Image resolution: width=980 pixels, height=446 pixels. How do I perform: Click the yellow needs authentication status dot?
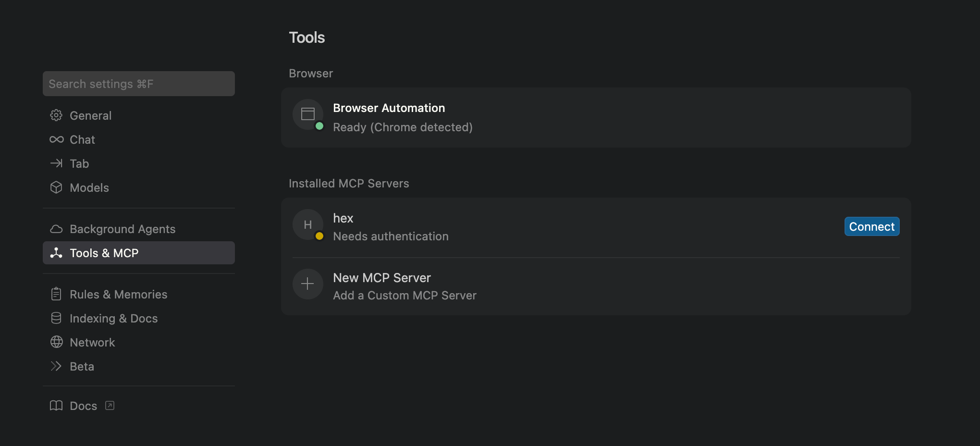tap(319, 236)
